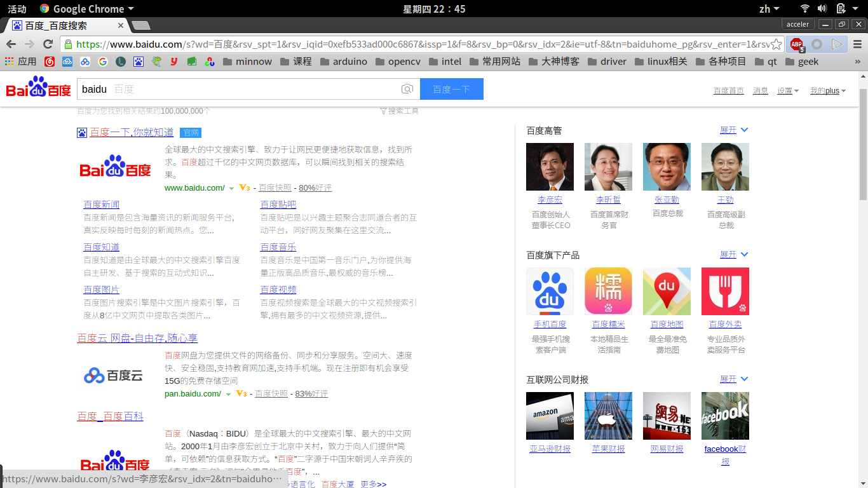Open the volume speaker icon in top panel

click(x=822, y=8)
